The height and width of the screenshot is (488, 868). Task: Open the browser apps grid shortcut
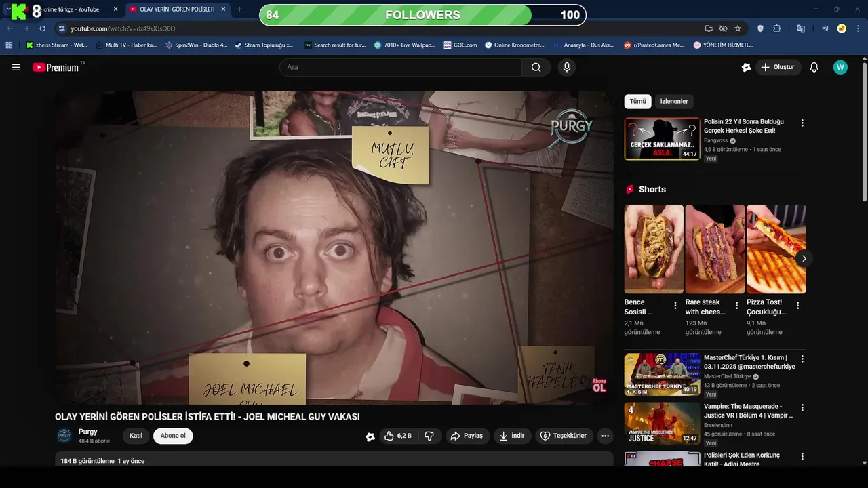9,45
